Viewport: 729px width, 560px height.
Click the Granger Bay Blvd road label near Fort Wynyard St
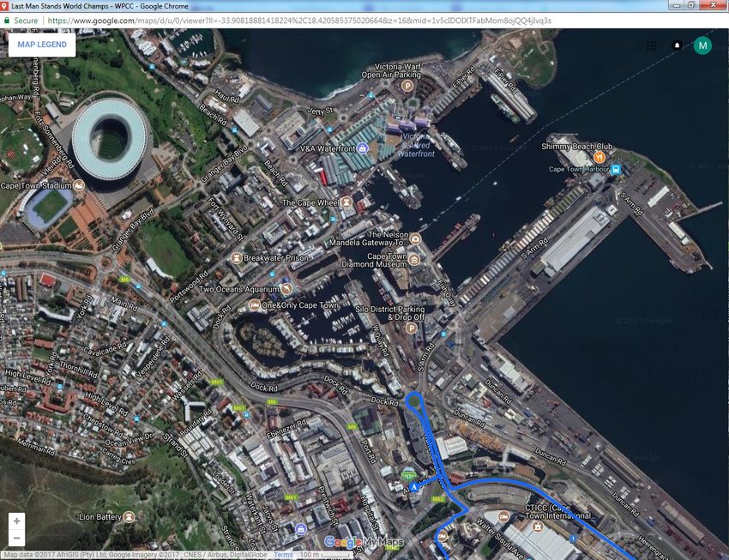(224, 165)
